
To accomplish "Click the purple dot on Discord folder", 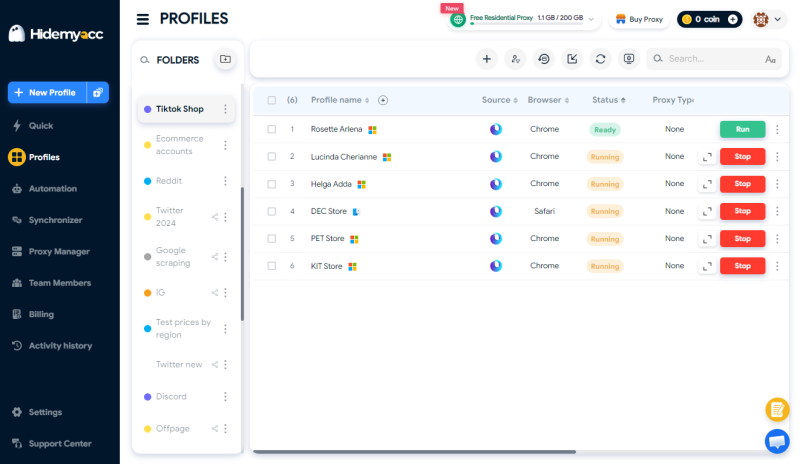I will coord(147,397).
